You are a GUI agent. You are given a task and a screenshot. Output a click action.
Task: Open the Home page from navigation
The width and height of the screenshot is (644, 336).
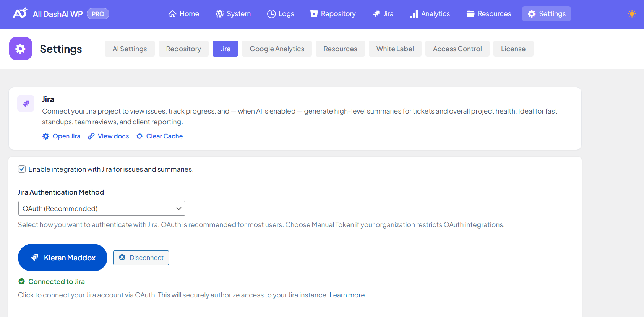click(184, 14)
